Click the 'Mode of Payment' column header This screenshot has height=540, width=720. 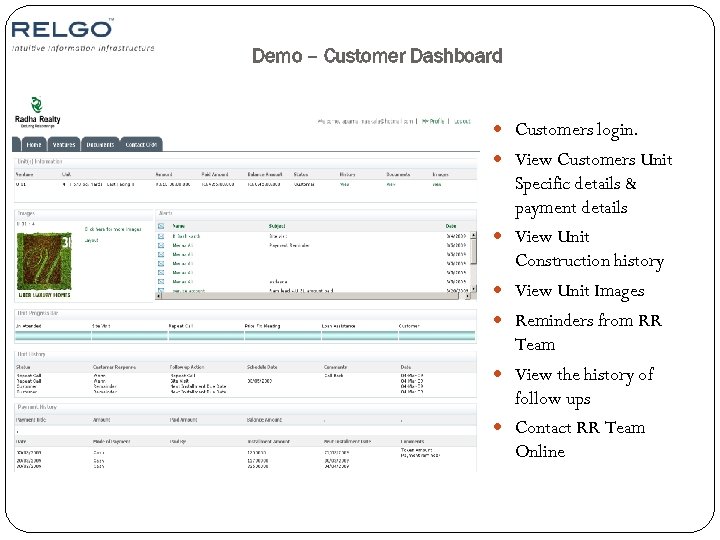coord(112,441)
